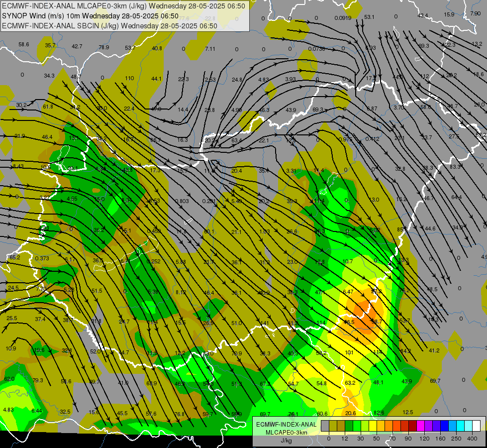The width and height of the screenshot is (487, 448).
Task: Click the map value 83.3
Action: (x=455, y=167)
